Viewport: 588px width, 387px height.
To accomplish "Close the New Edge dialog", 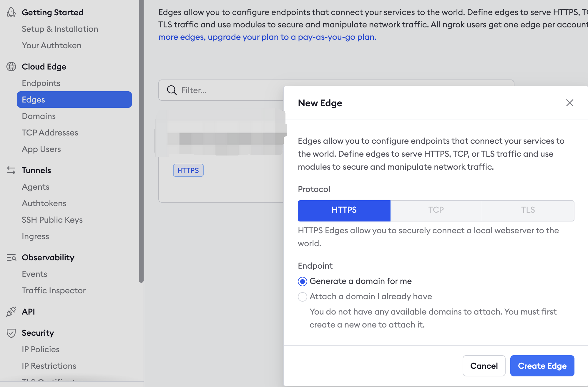I will pos(569,103).
